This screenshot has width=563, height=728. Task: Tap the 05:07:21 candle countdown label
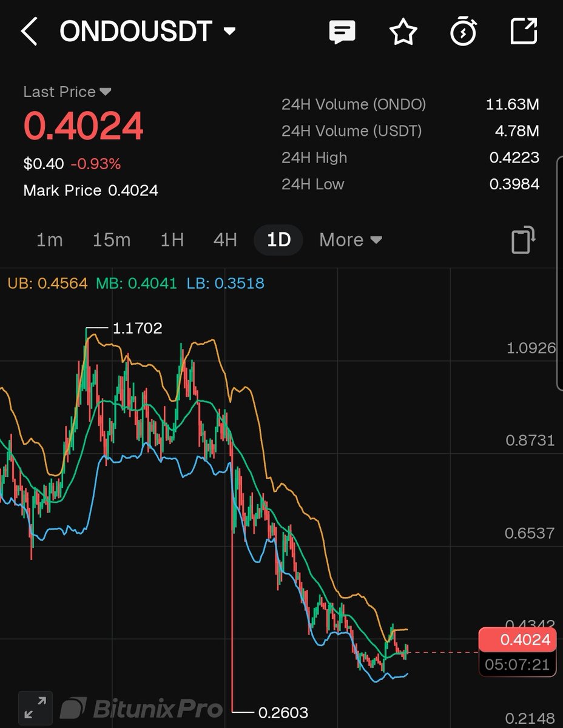click(517, 664)
